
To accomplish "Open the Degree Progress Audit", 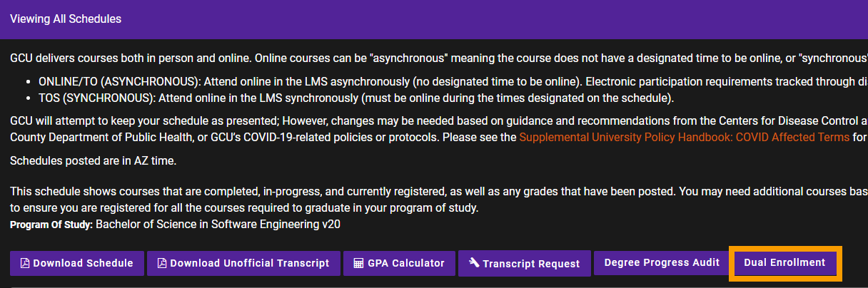I will click(662, 262).
